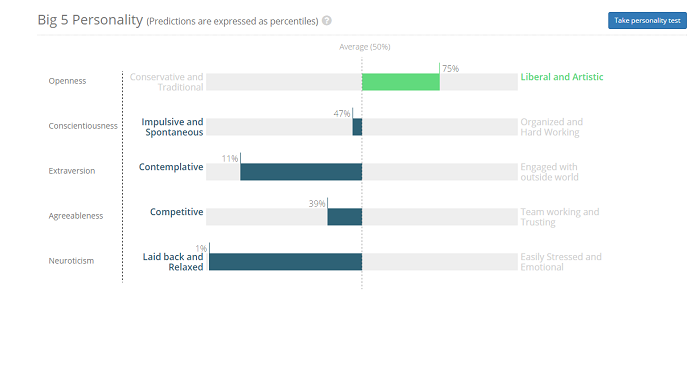Image resolution: width=700 pixels, height=378 pixels.
Task: Click the Neuroticism 1% bar
Action: [x=285, y=262]
